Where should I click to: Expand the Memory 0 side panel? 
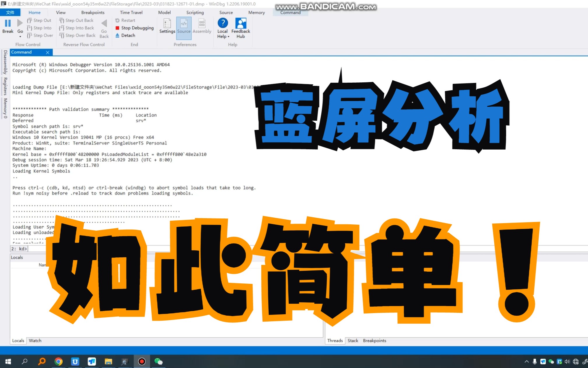coord(5,108)
